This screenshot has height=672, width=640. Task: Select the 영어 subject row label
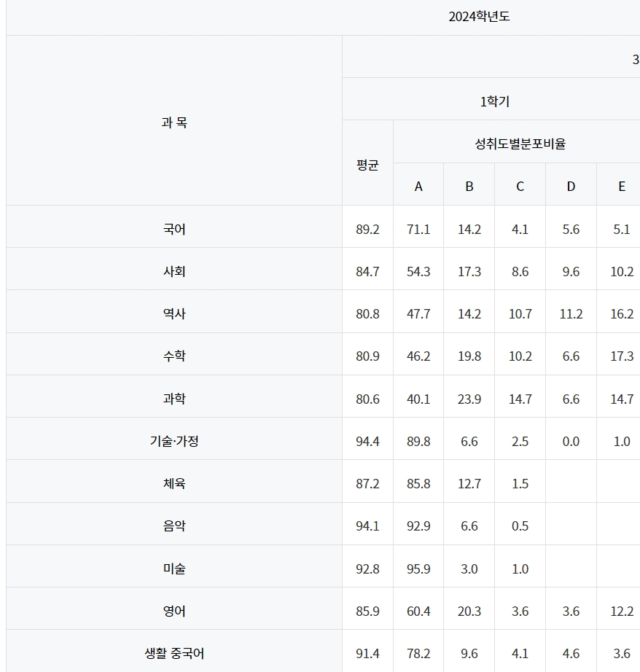click(174, 612)
